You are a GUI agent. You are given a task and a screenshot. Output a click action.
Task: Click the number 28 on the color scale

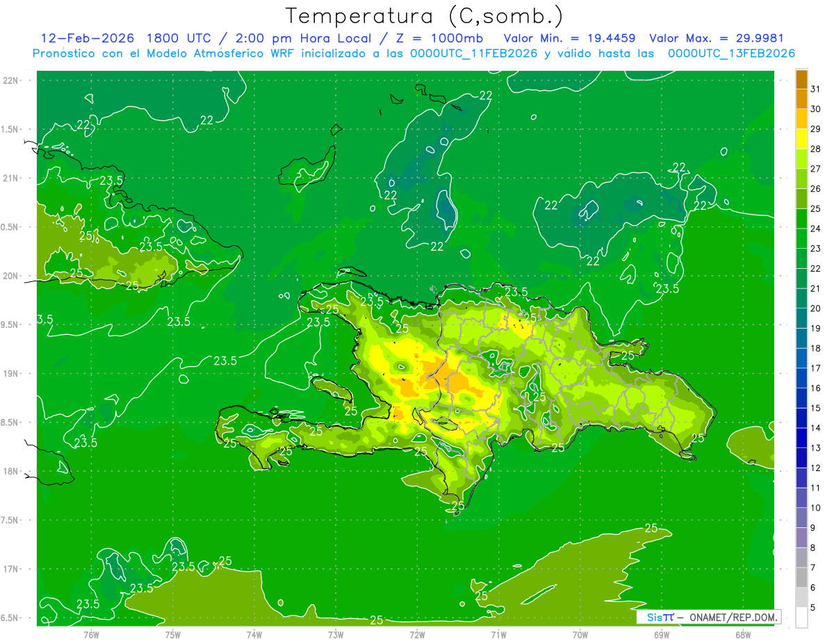click(816, 149)
